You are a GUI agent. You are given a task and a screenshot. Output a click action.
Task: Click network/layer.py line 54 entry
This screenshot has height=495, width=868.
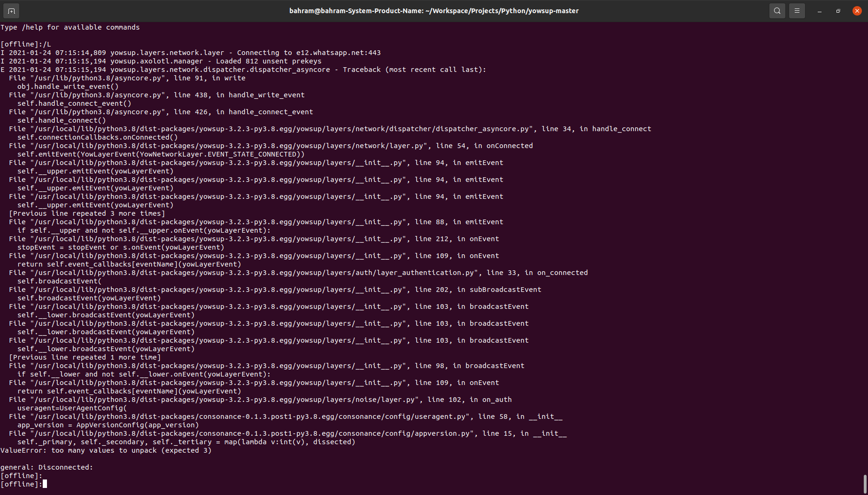271,146
